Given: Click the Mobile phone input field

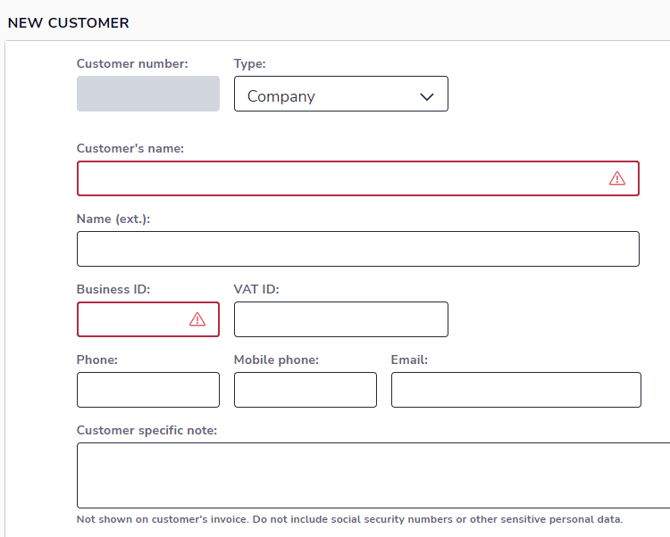Looking at the screenshot, I should pos(305,390).
